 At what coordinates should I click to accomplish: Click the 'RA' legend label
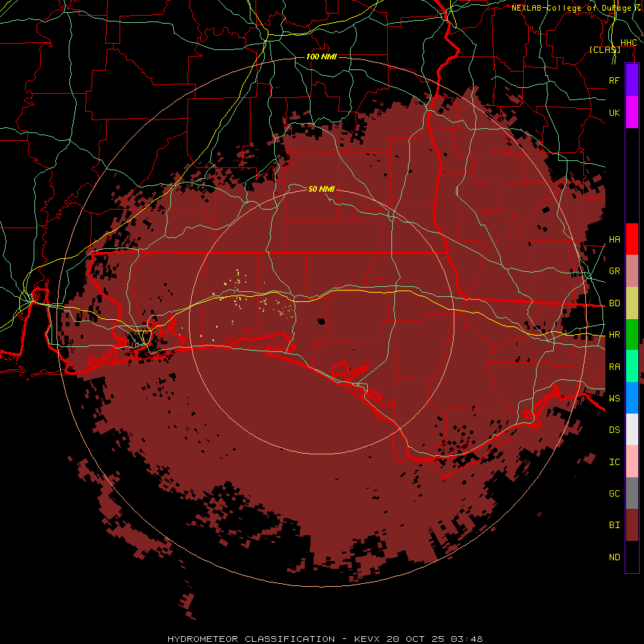(614, 367)
